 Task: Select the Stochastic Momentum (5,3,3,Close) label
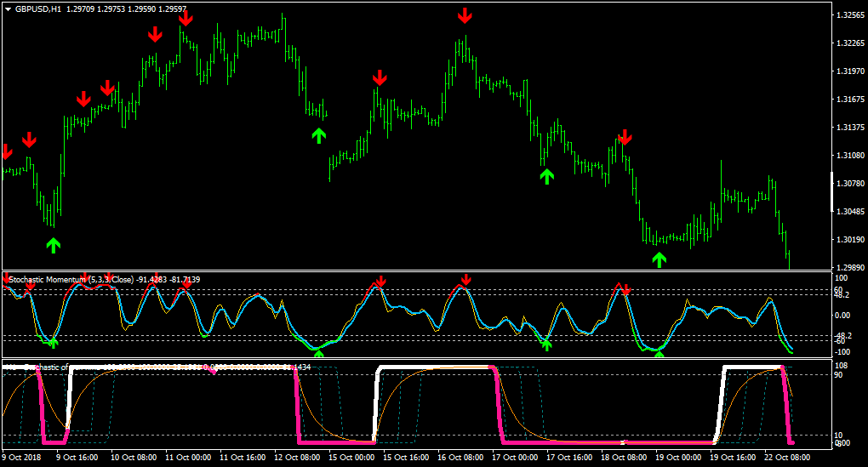(x=71, y=280)
